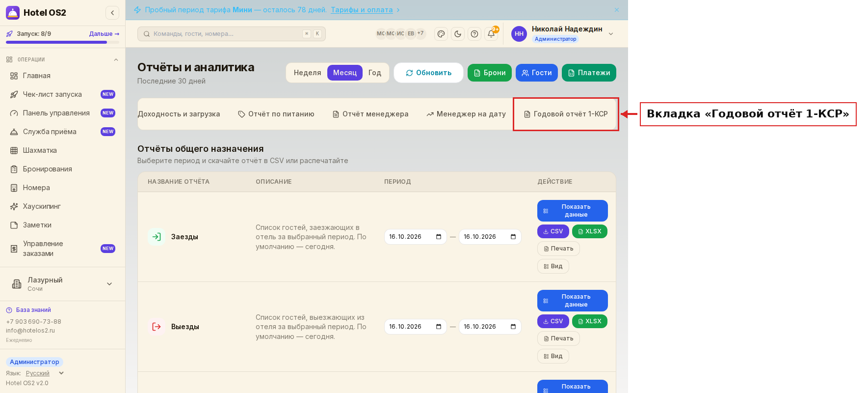Toggle dark mode moon icon
868x393 pixels.
pyautogui.click(x=458, y=34)
